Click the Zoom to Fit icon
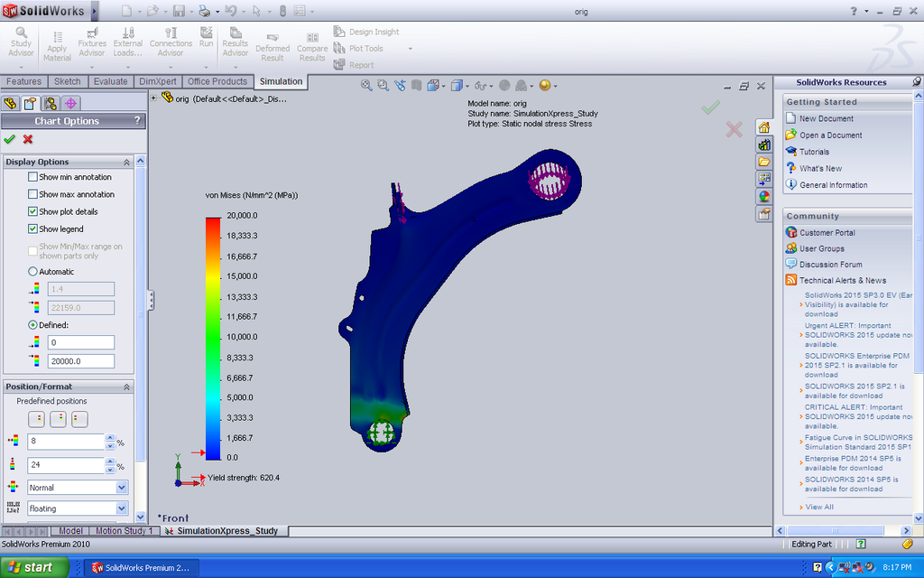 tap(366, 86)
